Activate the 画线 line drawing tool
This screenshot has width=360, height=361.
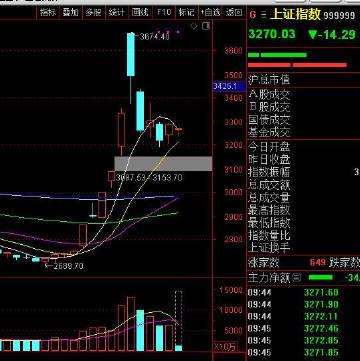point(140,13)
